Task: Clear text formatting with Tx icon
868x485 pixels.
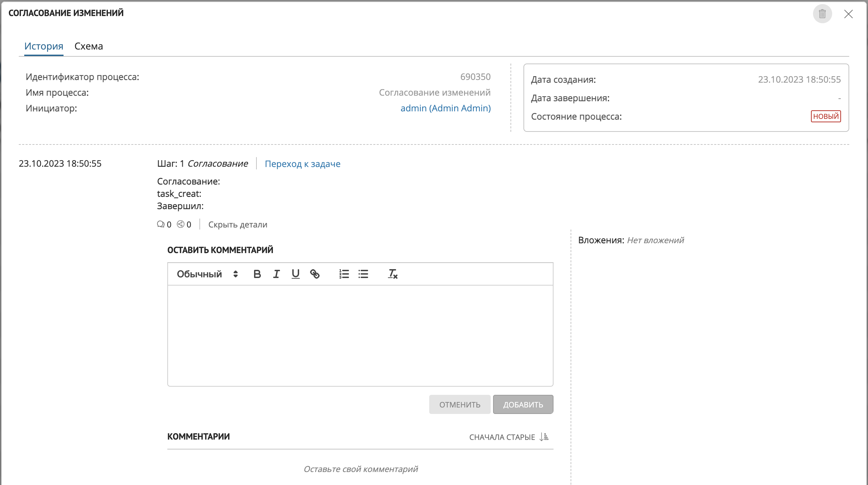Action: click(393, 274)
